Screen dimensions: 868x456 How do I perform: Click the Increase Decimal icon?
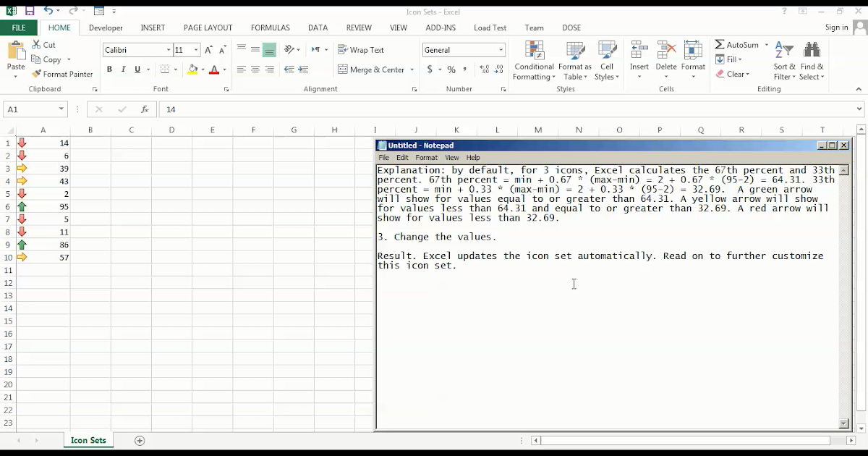486,69
